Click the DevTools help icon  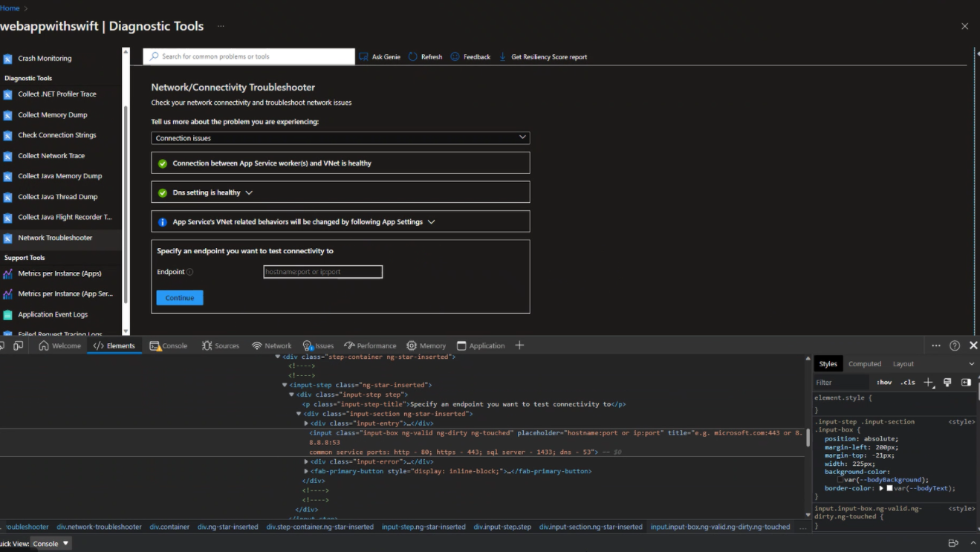(x=955, y=345)
